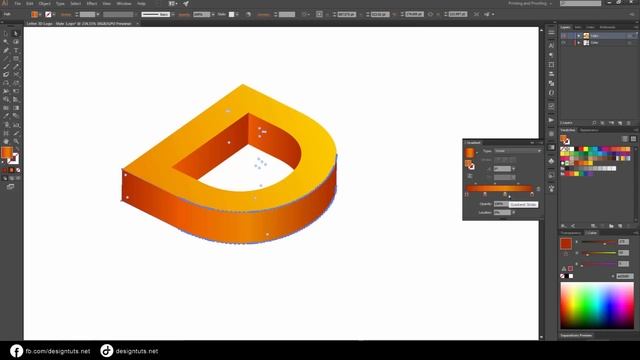Select the Magic Wand tool
The image size is (640, 360).
click(6, 42)
